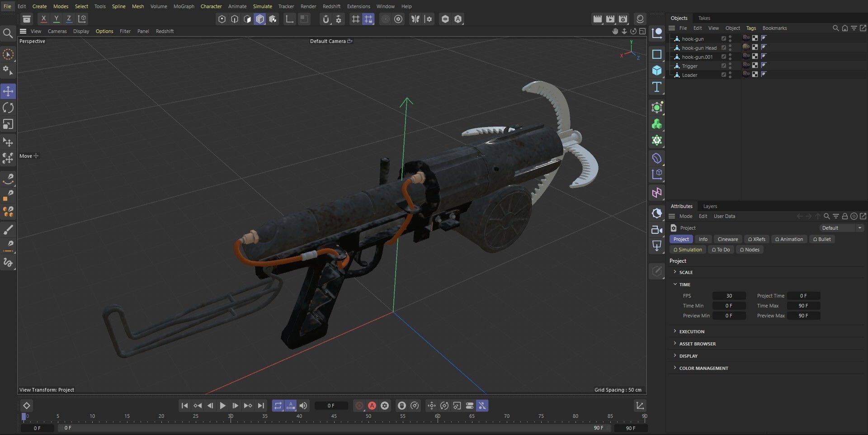Select the Rotate tool in left toolbar
The height and width of the screenshot is (435, 868).
[x=8, y=108]
